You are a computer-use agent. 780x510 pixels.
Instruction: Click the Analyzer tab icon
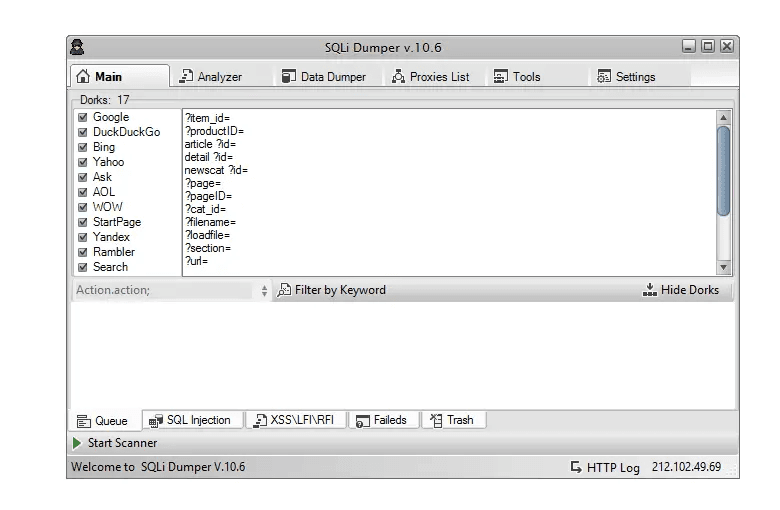(186, 76)
